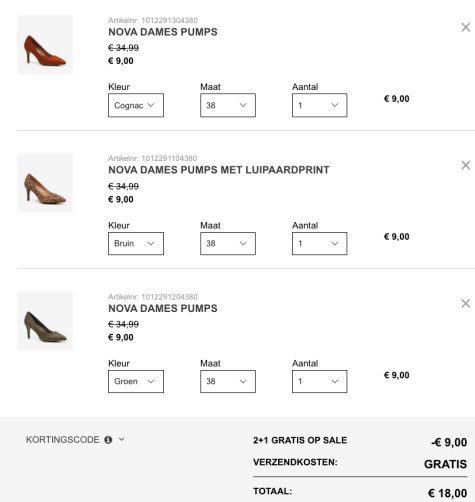The image size is (475, 502).
Task: Remove the Groen Nova Dames Pumps item
Action: coord(465,303)
